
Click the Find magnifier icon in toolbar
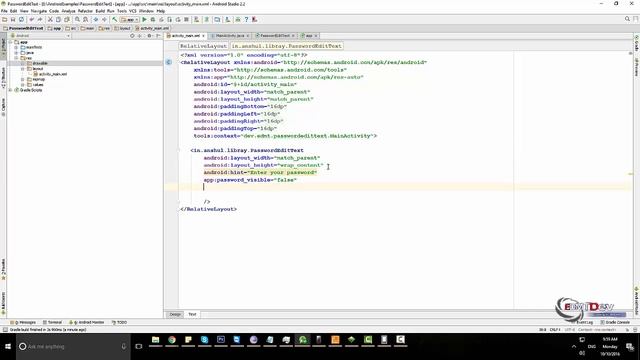point(77,19)
